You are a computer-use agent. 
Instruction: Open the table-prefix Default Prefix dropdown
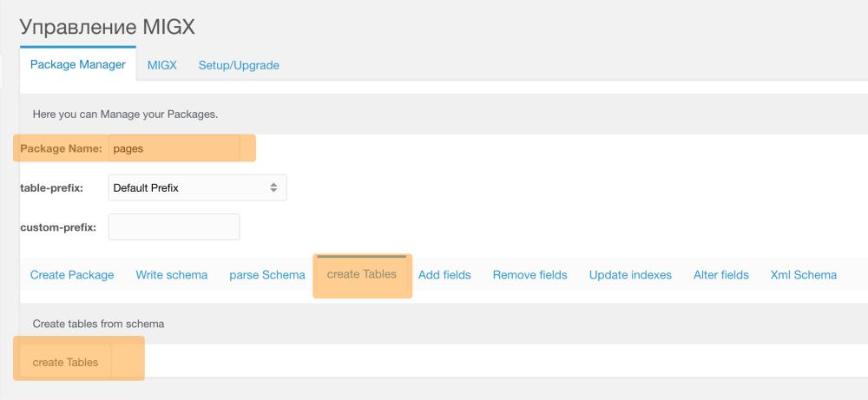pyautogui.click(x=198, y=187)
